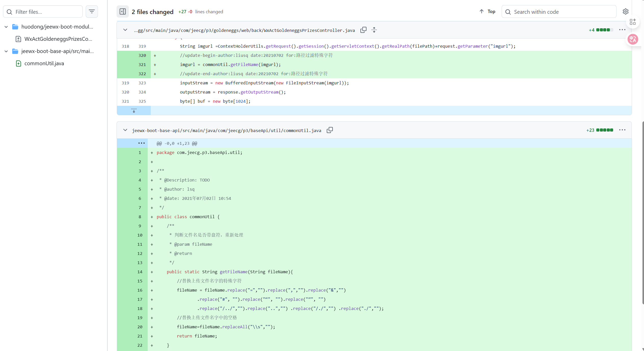Collapse the WxActGoldeneggsPrizesController.java diff
Viewport: 644px width, 351px height.
pos(125,30)
